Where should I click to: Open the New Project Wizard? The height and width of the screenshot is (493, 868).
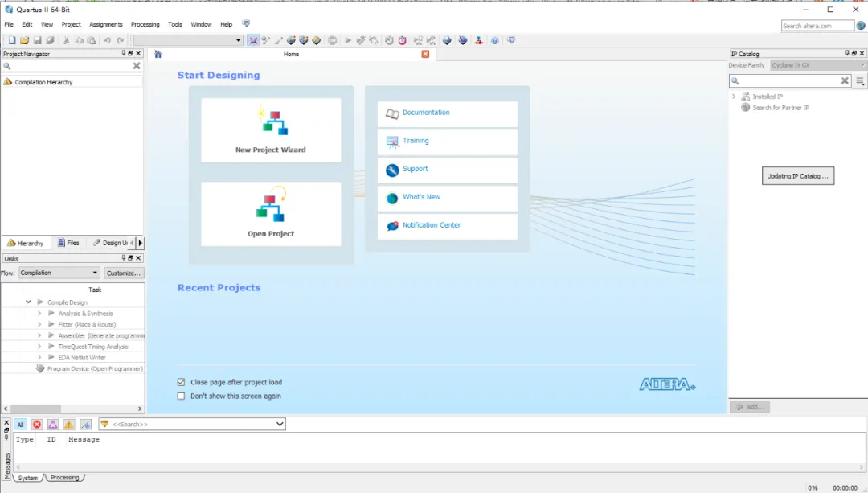[271, 130]
